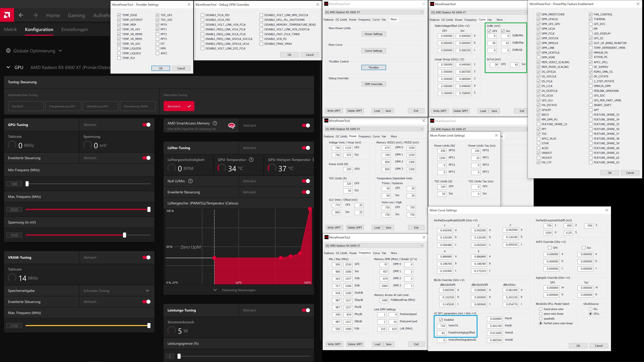Check DISABLE_FCLK_PID in Debug DPM Overrides
This screenshot has width=644, height=362.
click(202, 15)
